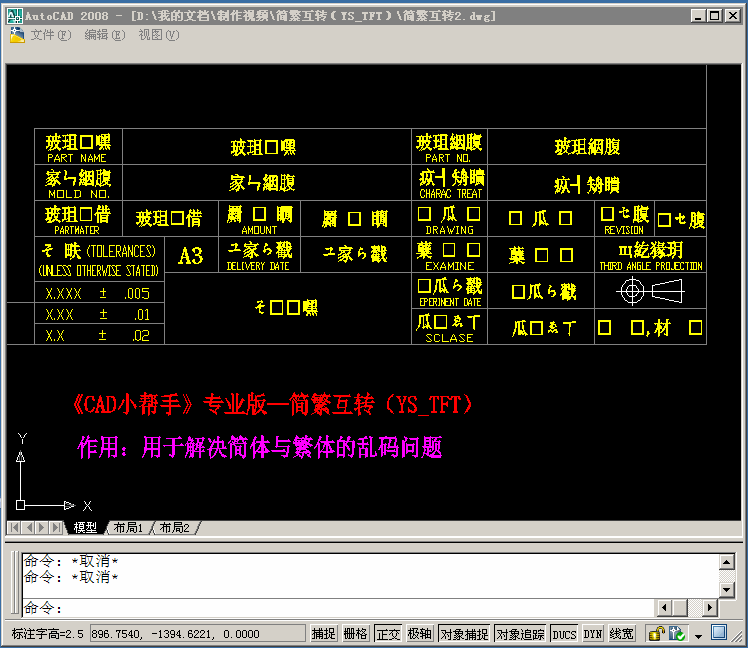
Task: Toggle DYN dynamic input
Action: (x=592, y=634)
